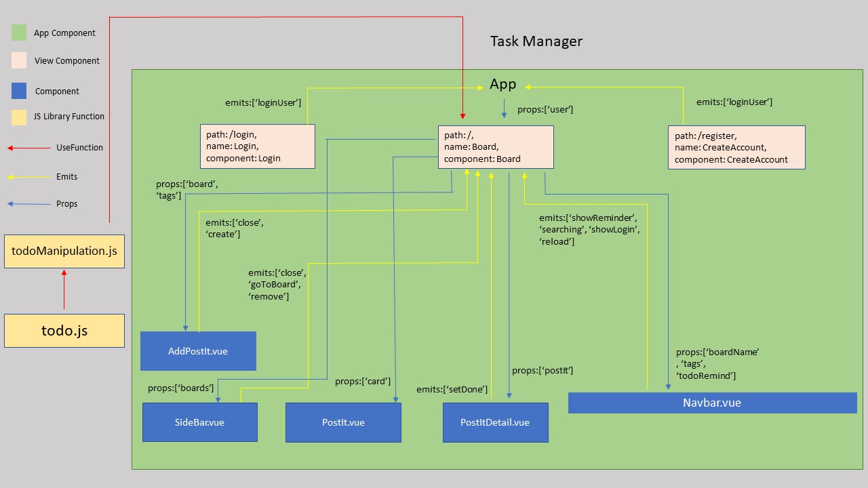Click the App heading label
Viewport: 868px width, 488px height.
point(503,83)
